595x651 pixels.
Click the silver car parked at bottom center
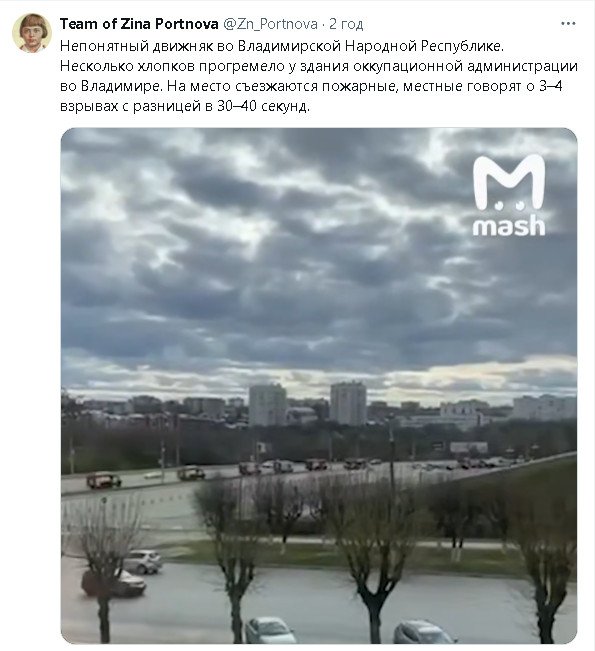click(270, 631)
